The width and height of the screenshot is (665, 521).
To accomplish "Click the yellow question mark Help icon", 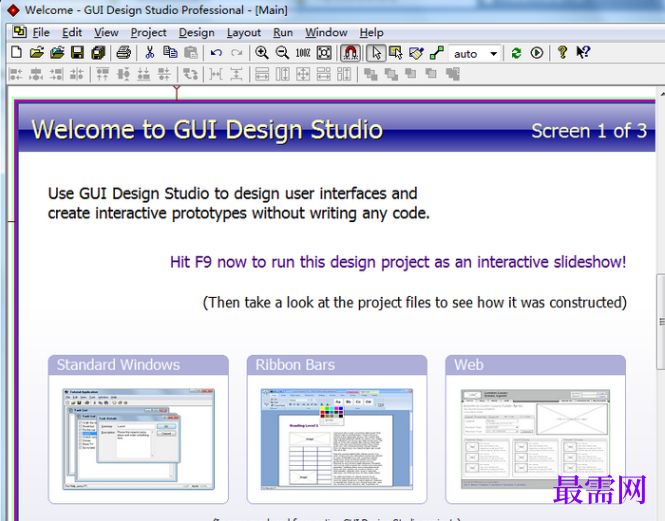I will point(562,53).
